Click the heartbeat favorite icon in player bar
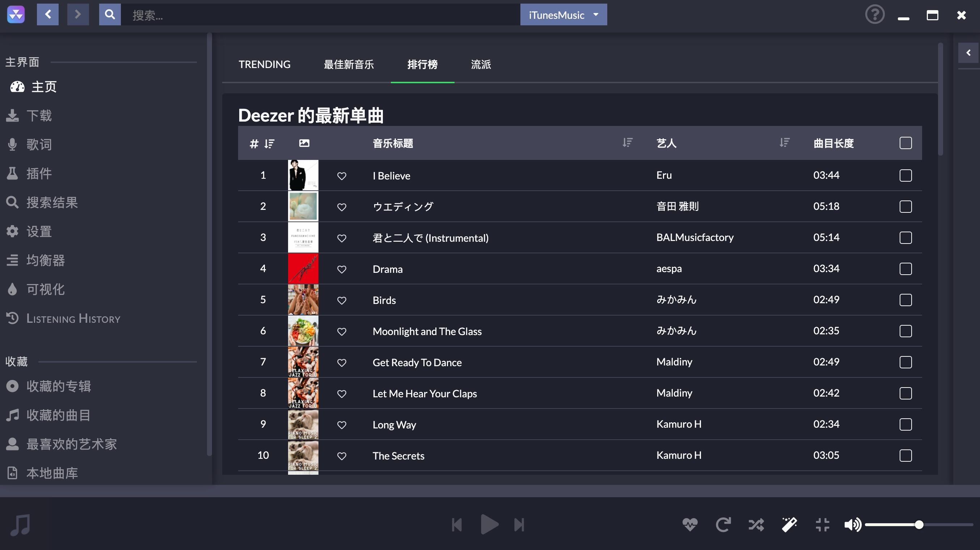Screen dimensions: 980x550 point(690,525)
